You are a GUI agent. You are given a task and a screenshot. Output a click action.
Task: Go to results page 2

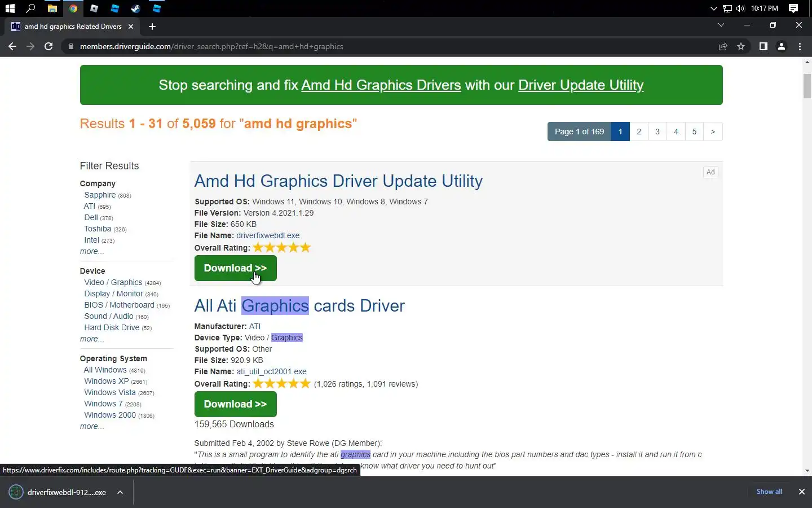tap(639, 132)
